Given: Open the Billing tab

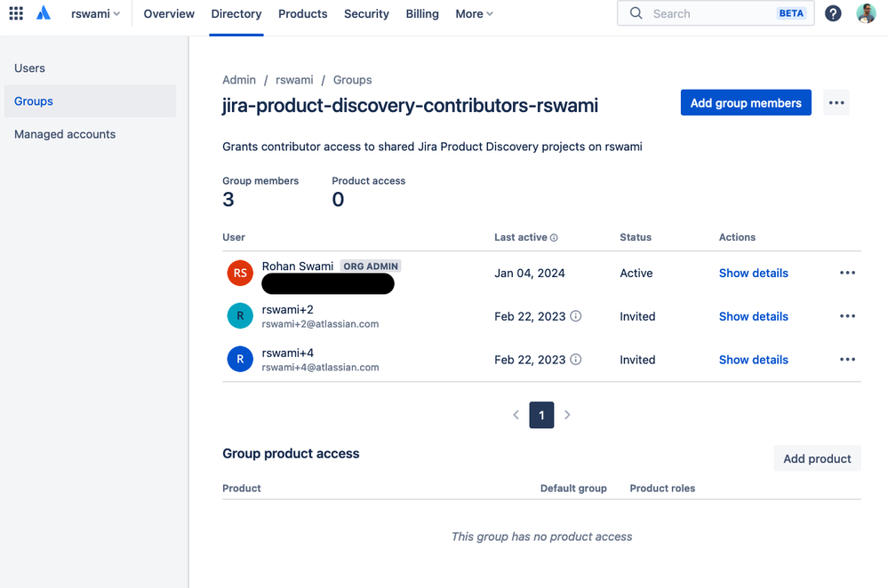Looking at the screenshot, I should point(422,13).
